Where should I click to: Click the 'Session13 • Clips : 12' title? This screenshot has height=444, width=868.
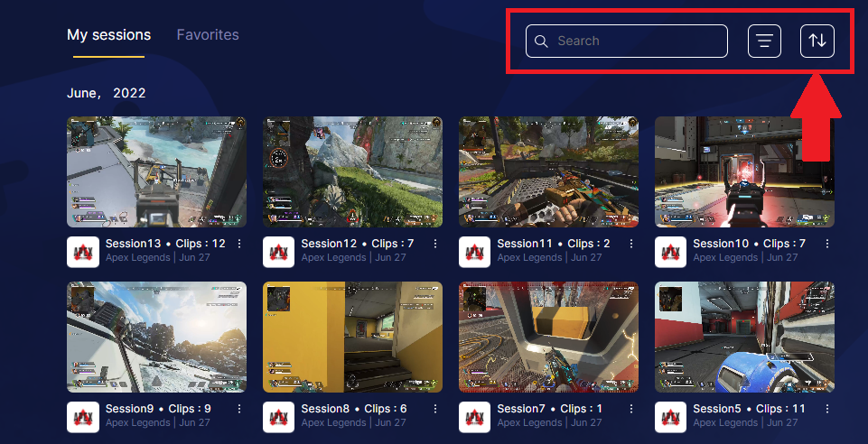(165, 244)
